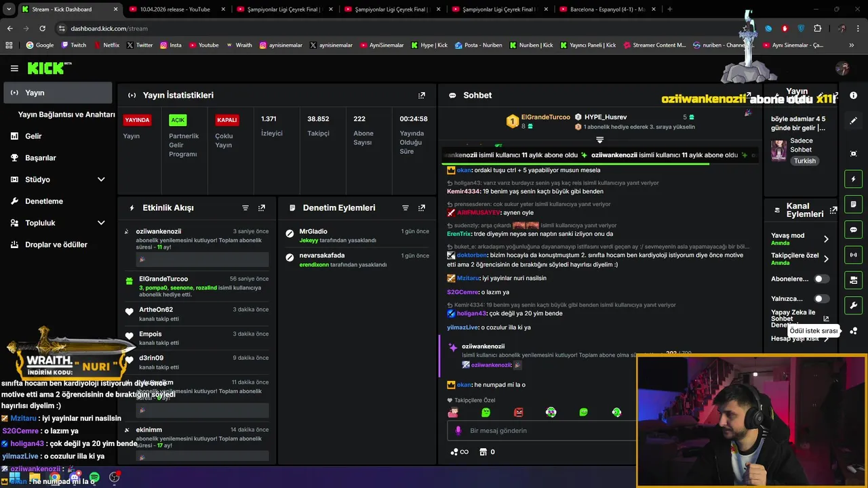The height and width of the screenshot is (488, 868).
Task: Open the hamburger menu beside the Kick logo
Action: pyautogui.click(x=14, y=68)
